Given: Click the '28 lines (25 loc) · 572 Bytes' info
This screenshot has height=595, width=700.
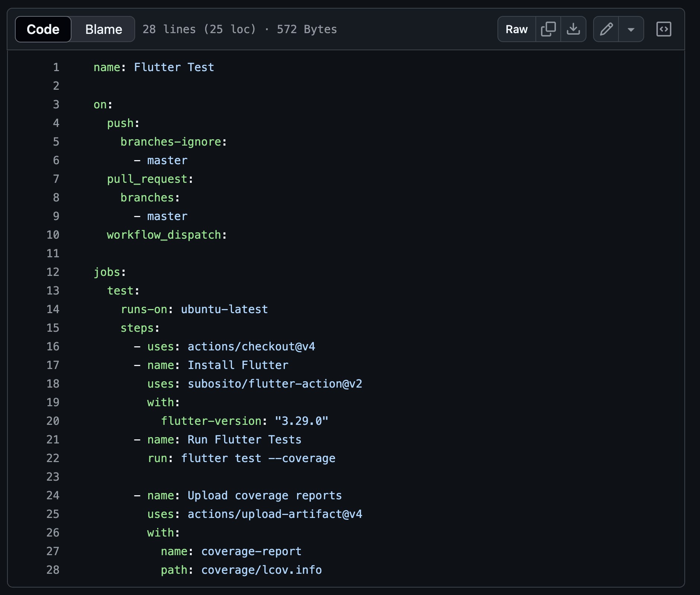Looking at the screenshot, I should tap(240, 29).
